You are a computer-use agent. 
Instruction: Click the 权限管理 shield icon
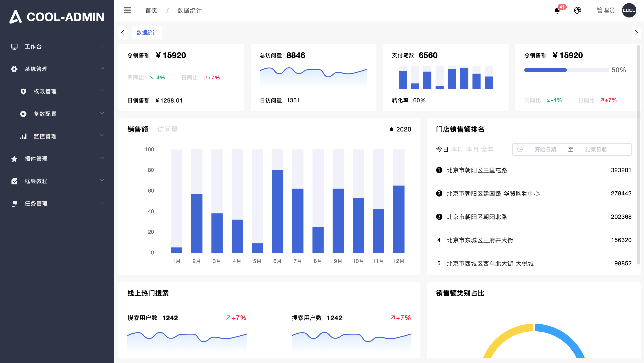coord(23,91)
